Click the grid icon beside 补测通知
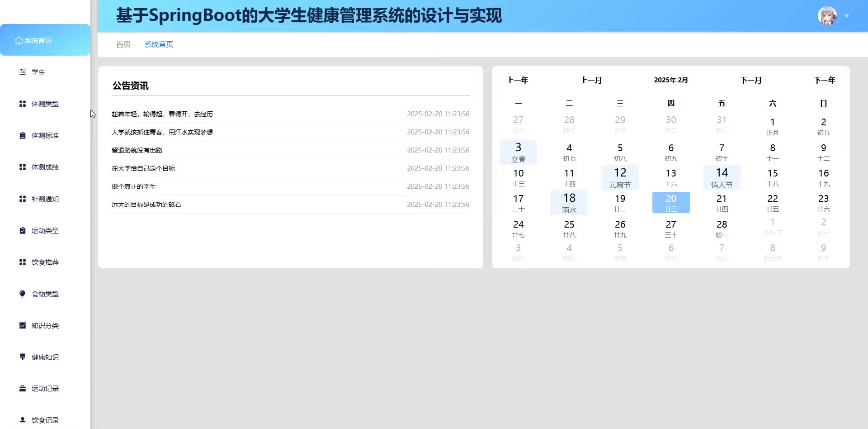 (23, 199)
